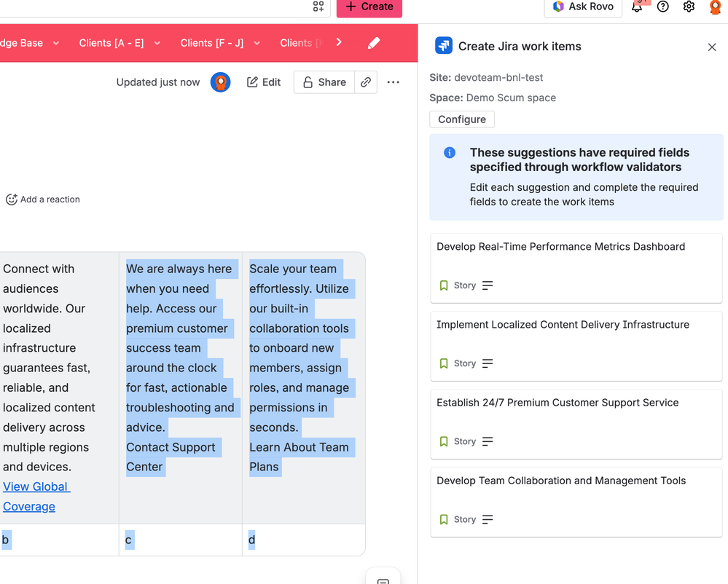
Task: Click the Updated just now text
Action: tap(158, 82)
